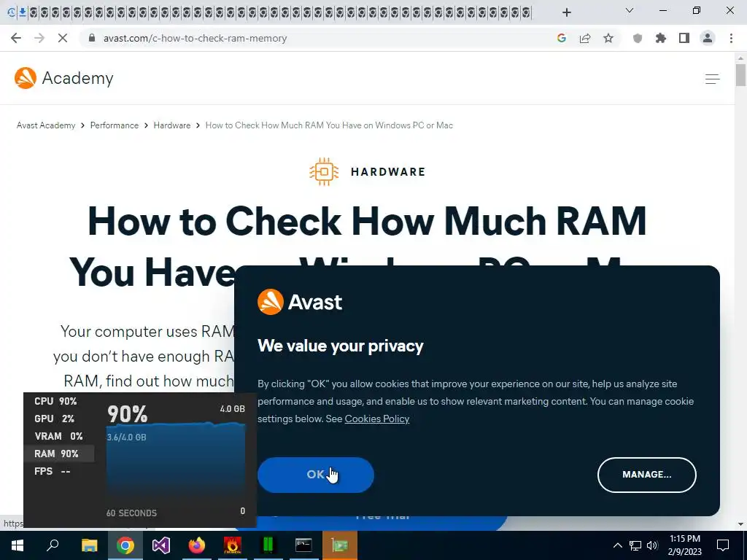Open File Explorer from taskbar
The image size is (747, 560).
pyautogui.click(x=89, y=545)
